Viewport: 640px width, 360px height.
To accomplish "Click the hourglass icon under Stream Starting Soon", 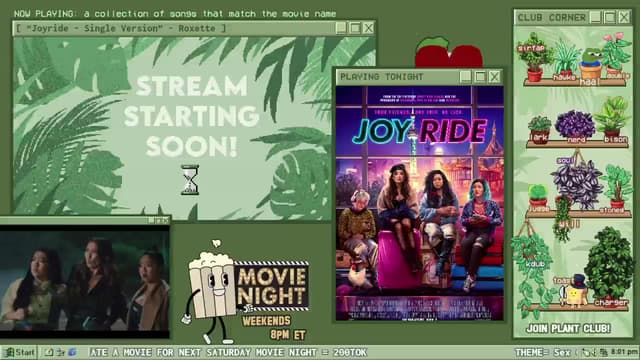I will click(x=190, y=180).
